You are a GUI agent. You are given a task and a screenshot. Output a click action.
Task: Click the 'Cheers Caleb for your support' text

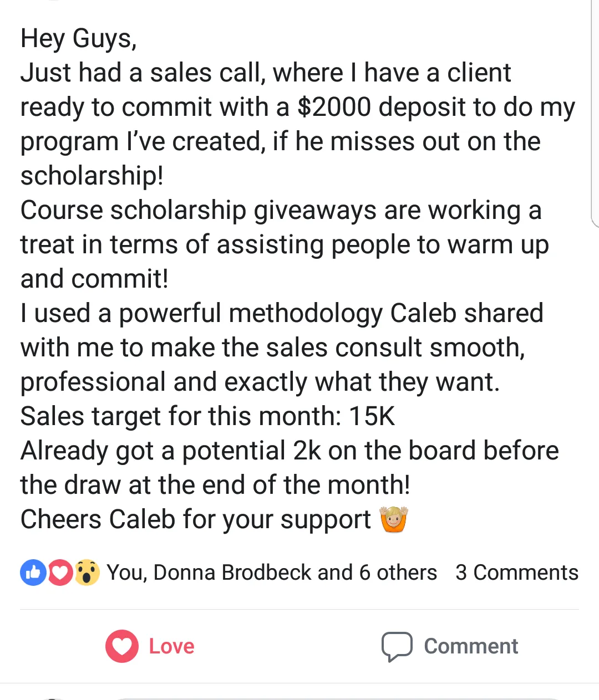coord(196,520)
